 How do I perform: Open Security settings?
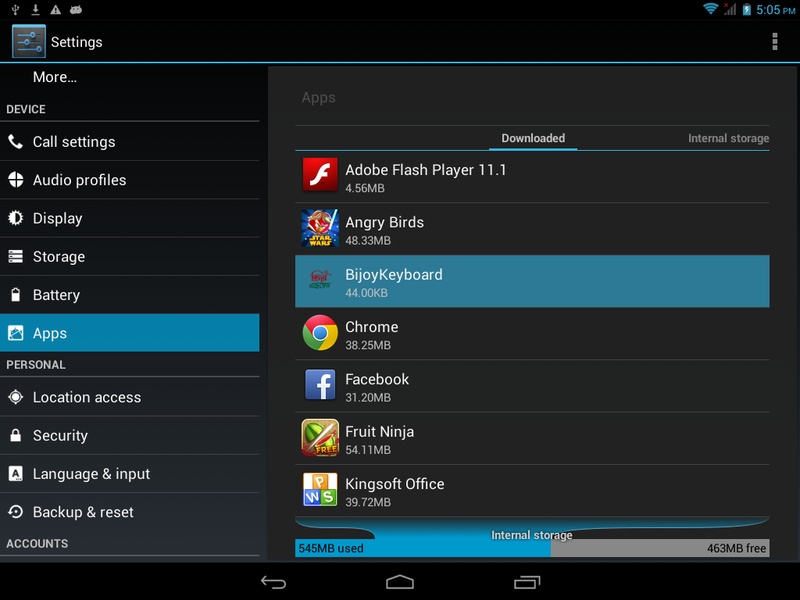[x=130, y=435]
